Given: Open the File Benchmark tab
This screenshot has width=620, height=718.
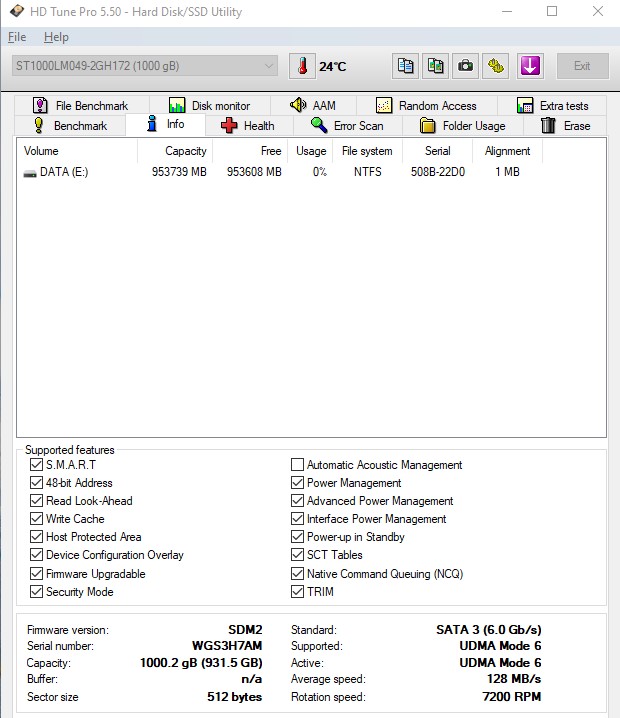Looking at the screenshot, I should pos(82,106).
